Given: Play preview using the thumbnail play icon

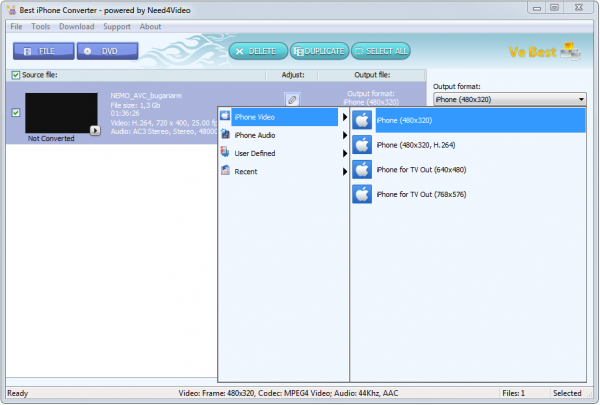Looking at the screenshot, I should click(95, 131).
